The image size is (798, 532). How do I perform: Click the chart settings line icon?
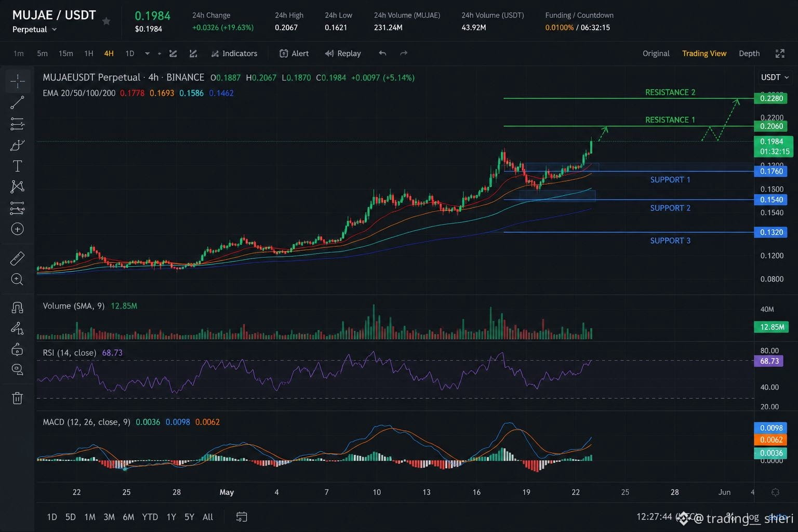pyautogui.click(x=193, y=54)
